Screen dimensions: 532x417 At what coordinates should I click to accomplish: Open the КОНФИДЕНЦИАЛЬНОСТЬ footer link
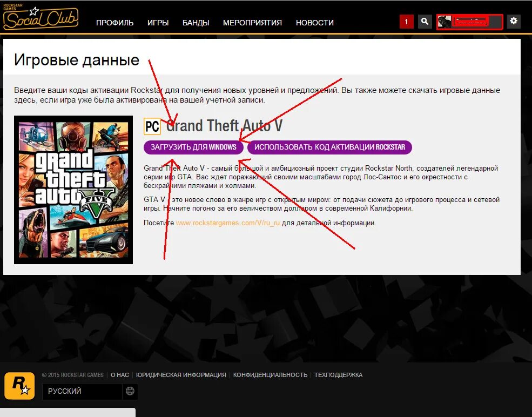pyautogui.click(x=270, y=375)
